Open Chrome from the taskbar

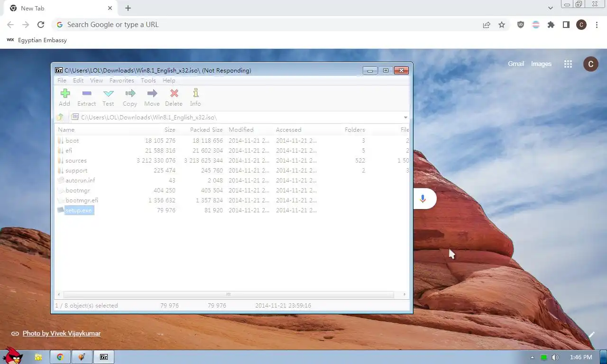(x=60, y=357)
